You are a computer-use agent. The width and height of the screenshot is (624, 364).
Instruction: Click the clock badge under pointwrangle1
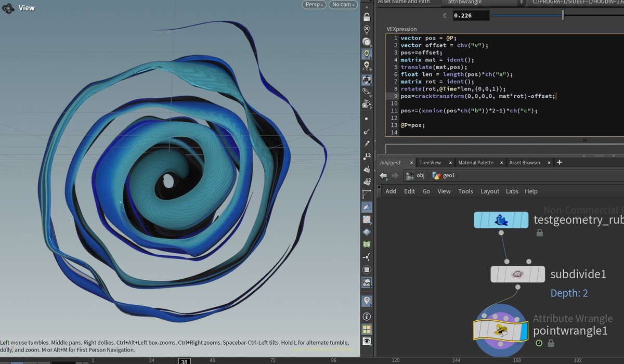539,343
